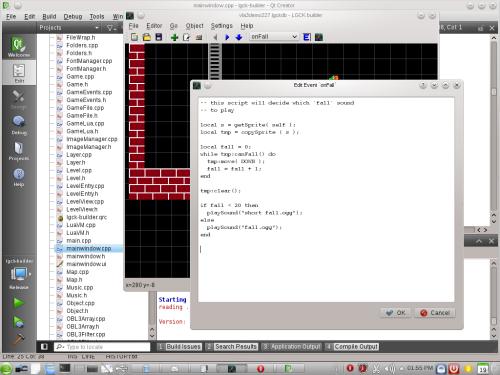The image size is (500, 375).
Task: Click the green start menu button in taskbar
Action: (6, 368)
